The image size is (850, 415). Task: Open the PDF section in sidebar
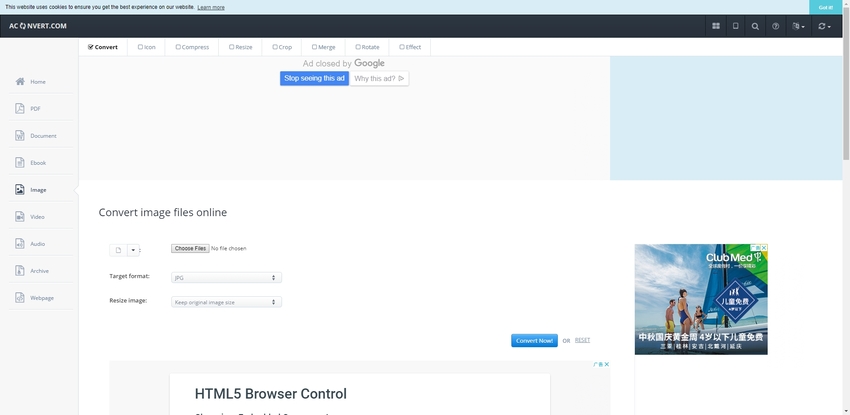(x=21, y=109)
